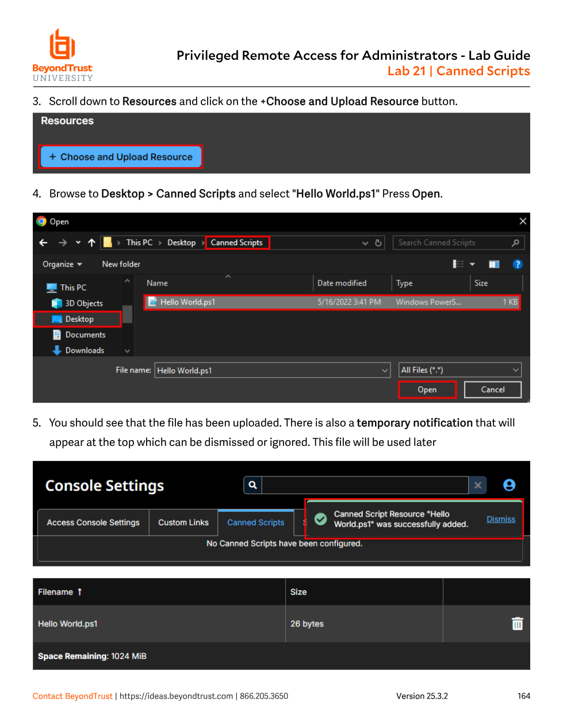Select the Access Console Settings tab
This screenshot has width=563, height=728.
pos(93,522)
